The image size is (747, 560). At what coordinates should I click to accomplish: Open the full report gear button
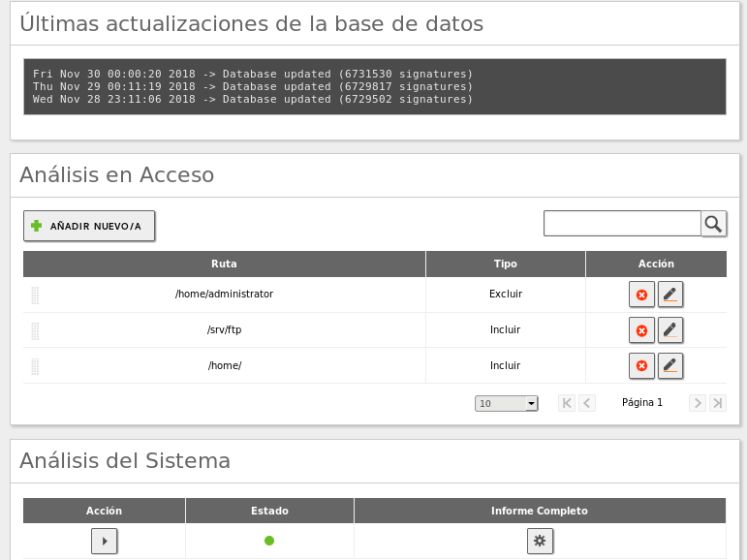coord(540,541)
